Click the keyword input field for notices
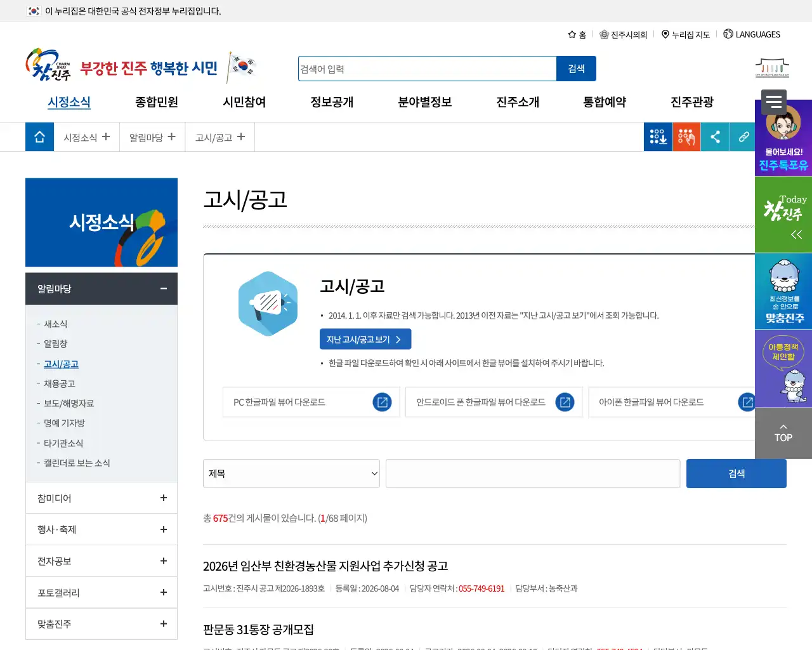 533,474
